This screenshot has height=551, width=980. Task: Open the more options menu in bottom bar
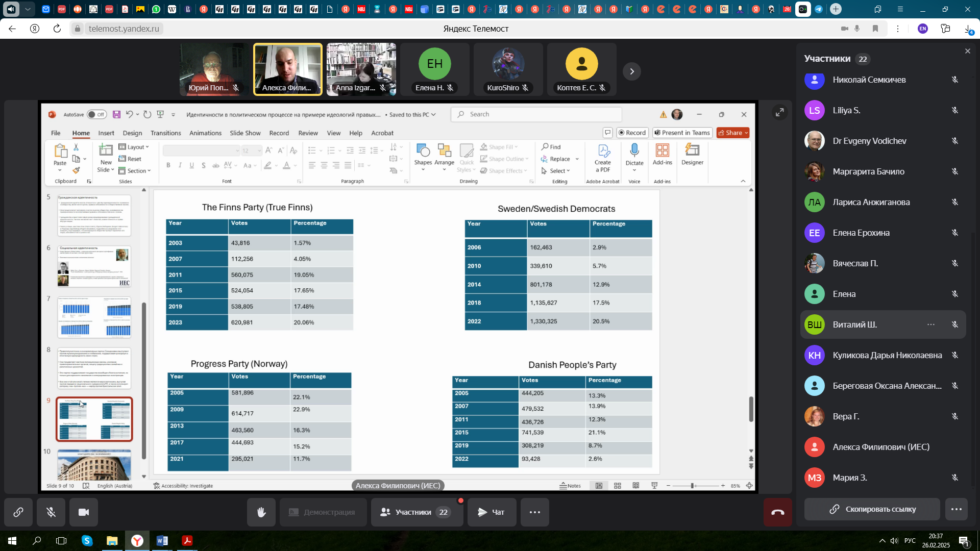[535, 512]
